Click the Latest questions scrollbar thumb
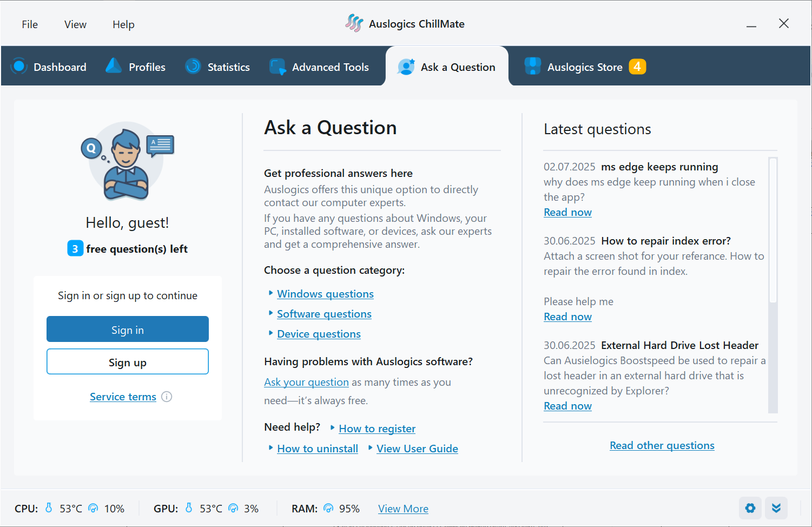 (x=773, y=230)
